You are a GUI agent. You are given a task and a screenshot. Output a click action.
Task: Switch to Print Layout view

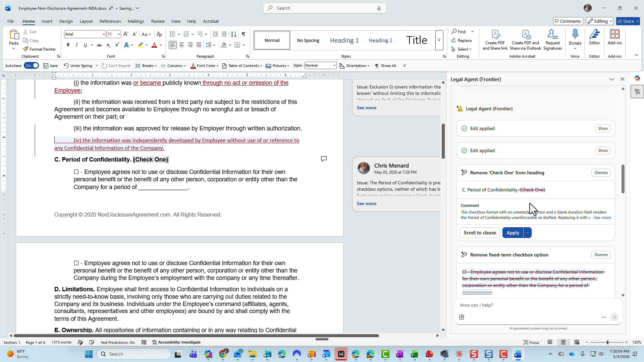(563, 342)
